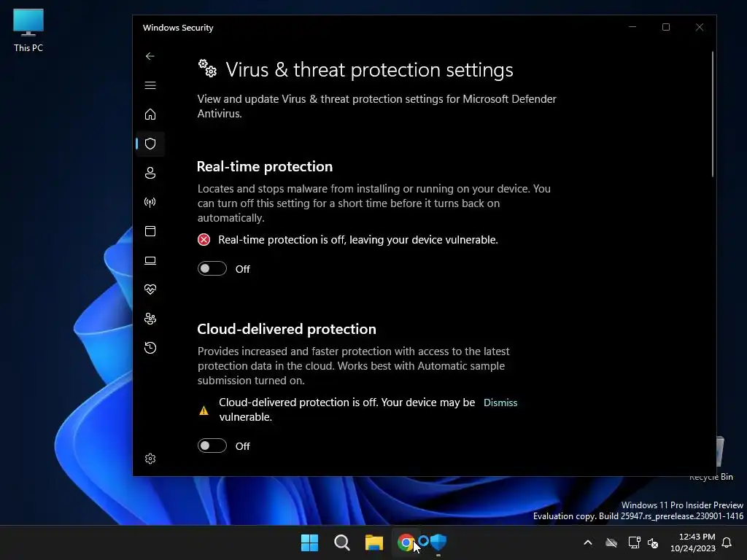Image resolution: width=747 pixels, height=560 pixels.
Task: Open Family options icon
Action: 150,319
